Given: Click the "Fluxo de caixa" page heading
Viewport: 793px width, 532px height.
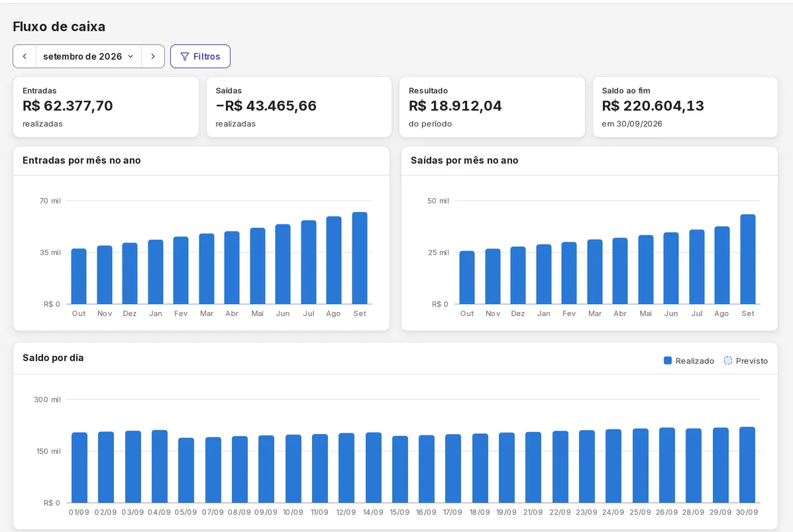Looking at the screenshot, I should point(59,27).
